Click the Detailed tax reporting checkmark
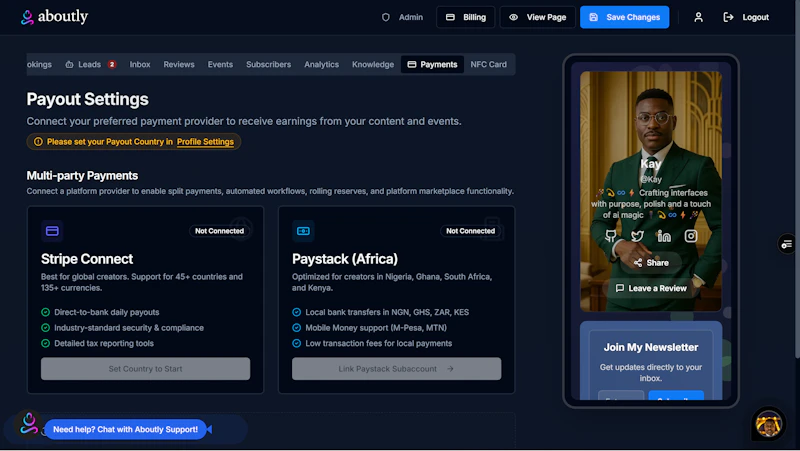800x451 pixels. pos(45,343)
